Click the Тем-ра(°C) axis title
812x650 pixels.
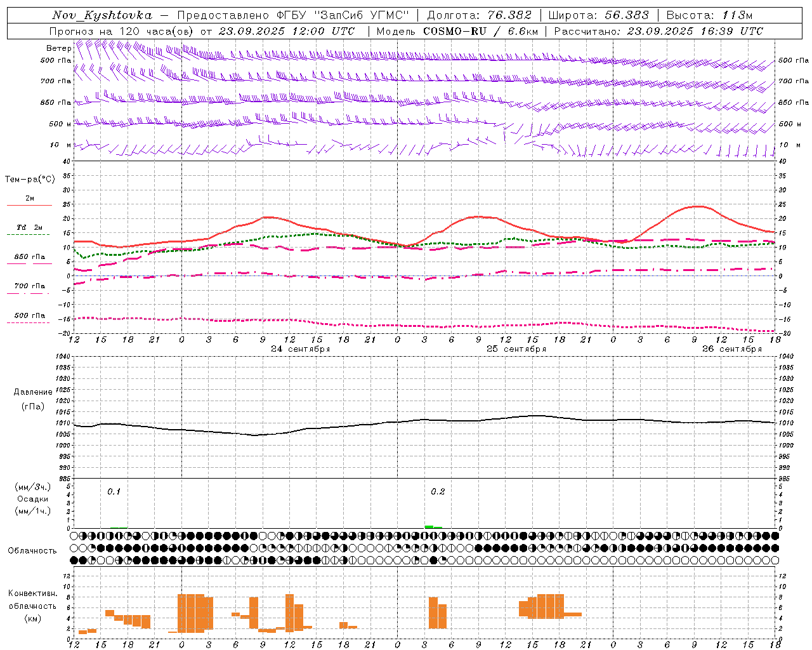[x=30, y=180]
